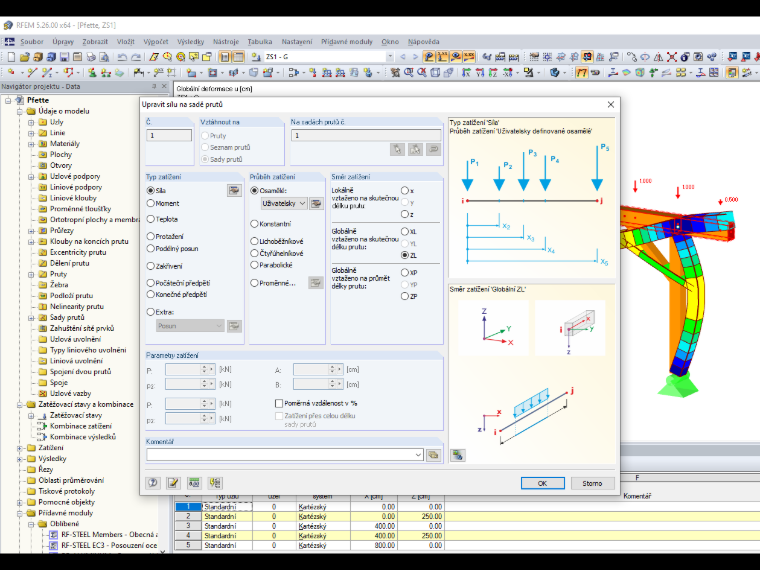760x570 pixels.
Task: Open the Soubor menu
Action: coord(32,42)
